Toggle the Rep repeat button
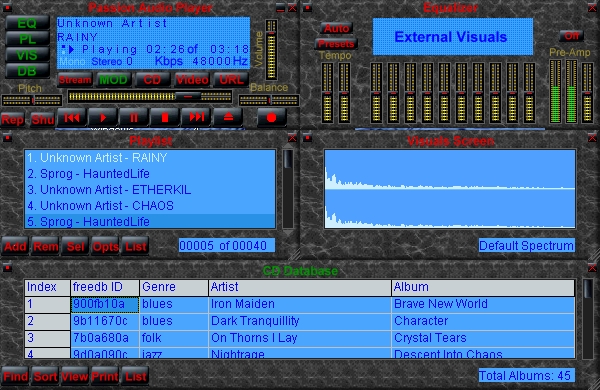The height and width of the screenshot is (390, 600). (x=12, y=120)
